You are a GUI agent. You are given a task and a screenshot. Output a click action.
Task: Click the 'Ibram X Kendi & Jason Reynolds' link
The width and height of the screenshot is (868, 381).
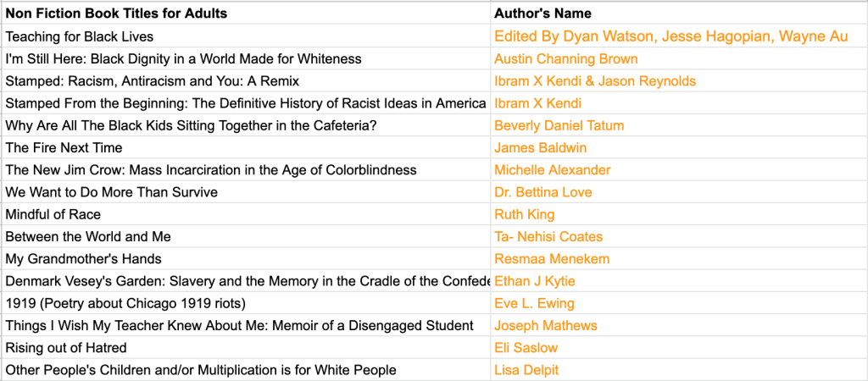pyautogui.click(x=594, y=81)
